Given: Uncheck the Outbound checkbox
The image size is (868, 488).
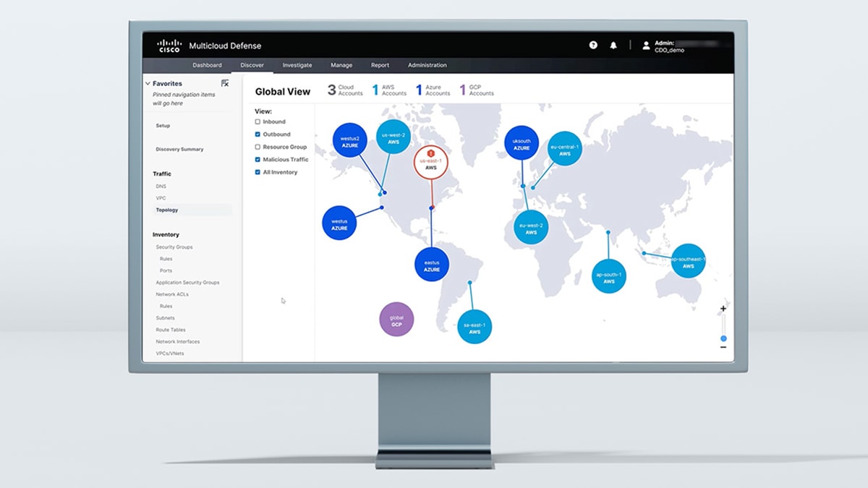Looking at the screenshot, I should click(258, 134).
